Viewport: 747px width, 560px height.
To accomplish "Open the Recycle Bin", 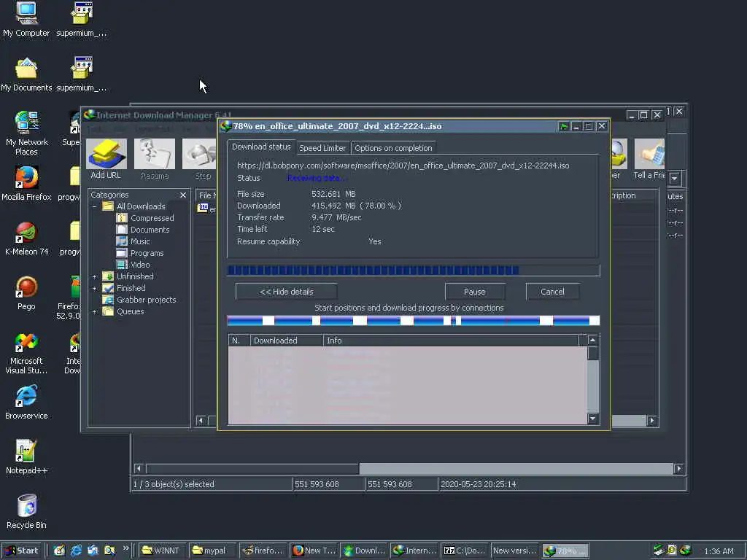I will [x=26, y=511].
